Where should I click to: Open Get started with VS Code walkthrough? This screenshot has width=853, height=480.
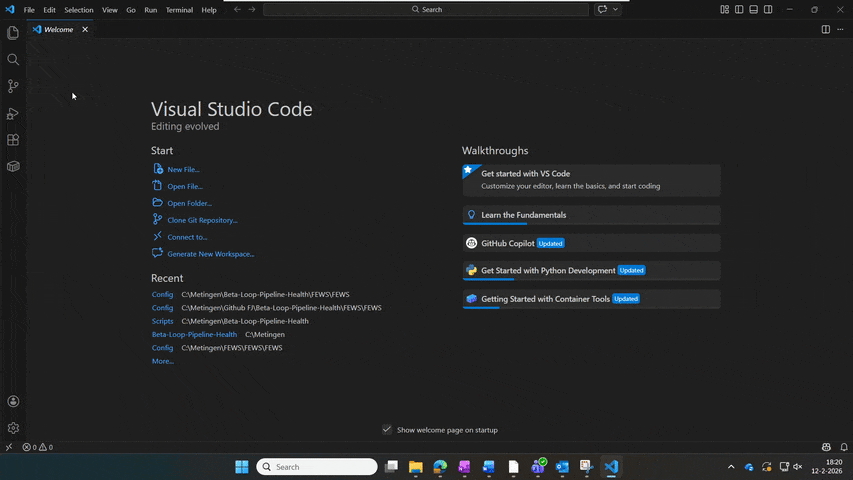pyautogui.click(x=591, y=180)
